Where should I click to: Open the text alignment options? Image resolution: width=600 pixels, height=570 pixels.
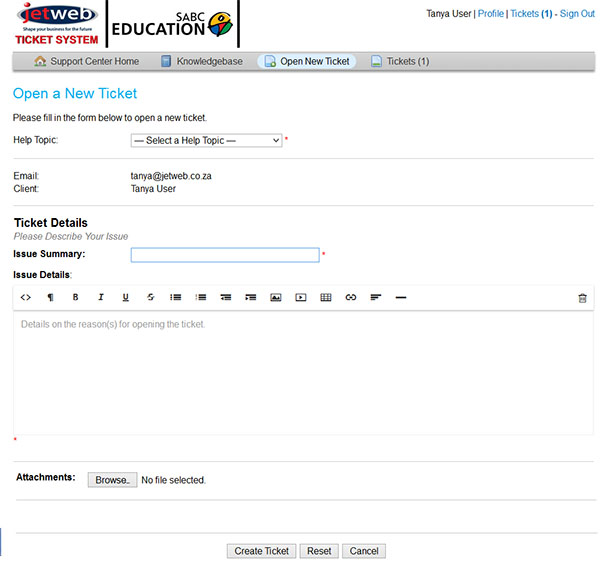376,298
